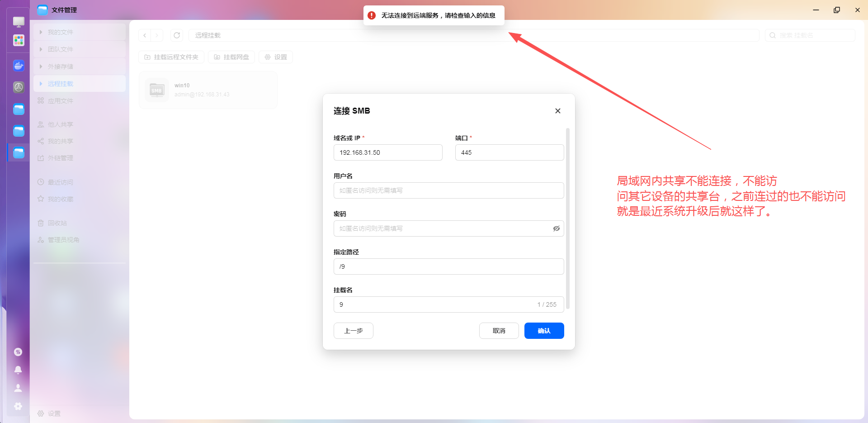The height and width of the screenshot is (423, 868).
Task: Open system settings gear in dock
Action: coord(18,406)
